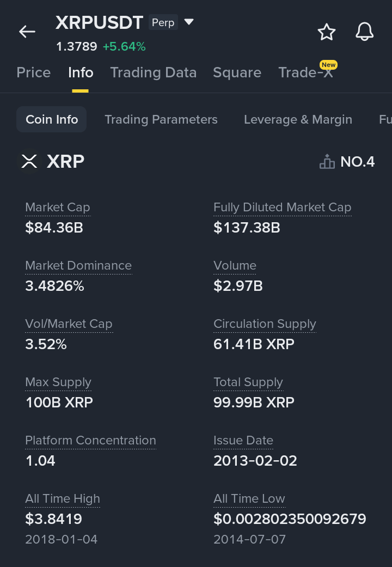Show Market Dominance explanation

pos(78,266)
